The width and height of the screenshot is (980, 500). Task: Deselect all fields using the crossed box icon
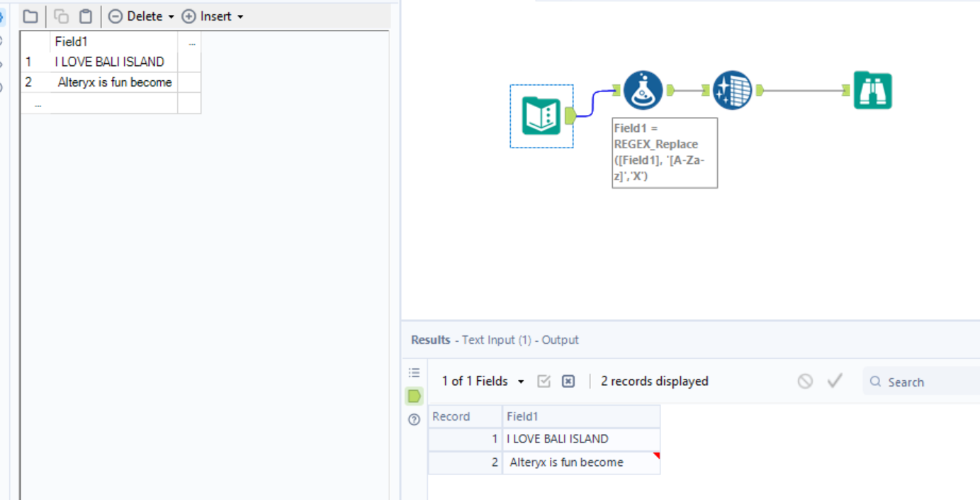click(x=568, y=381)
